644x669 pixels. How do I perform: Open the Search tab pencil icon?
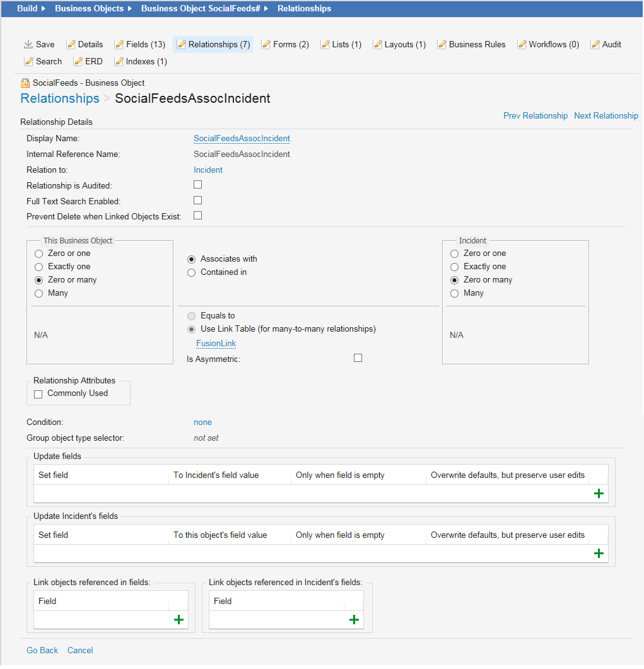coord(29,62)
